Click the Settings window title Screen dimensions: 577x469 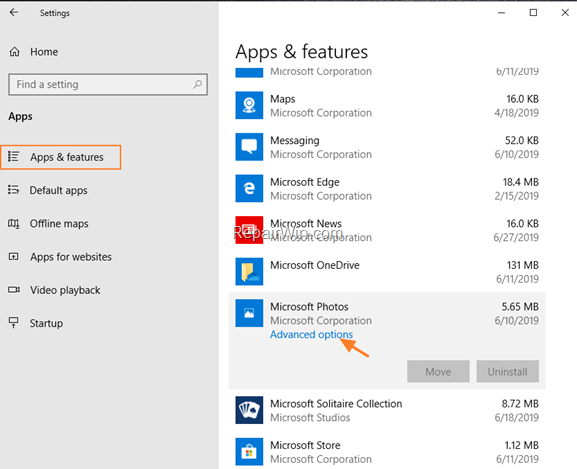coord(54,13)
